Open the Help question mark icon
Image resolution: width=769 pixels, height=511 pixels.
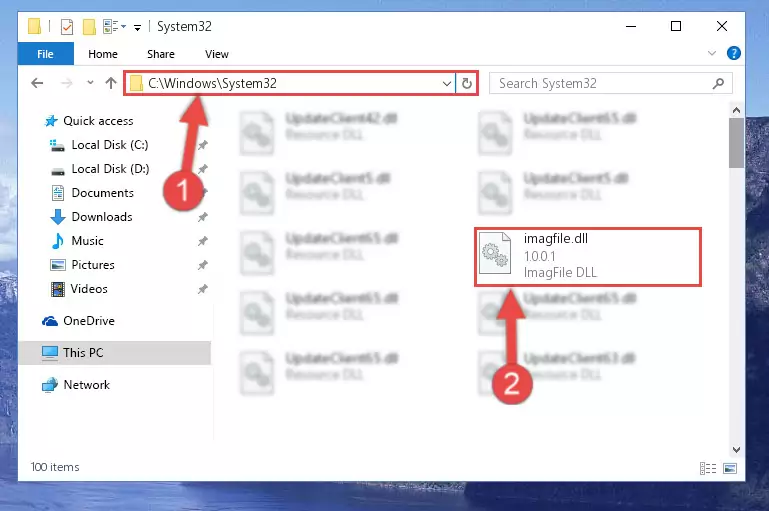click(734, 53)
